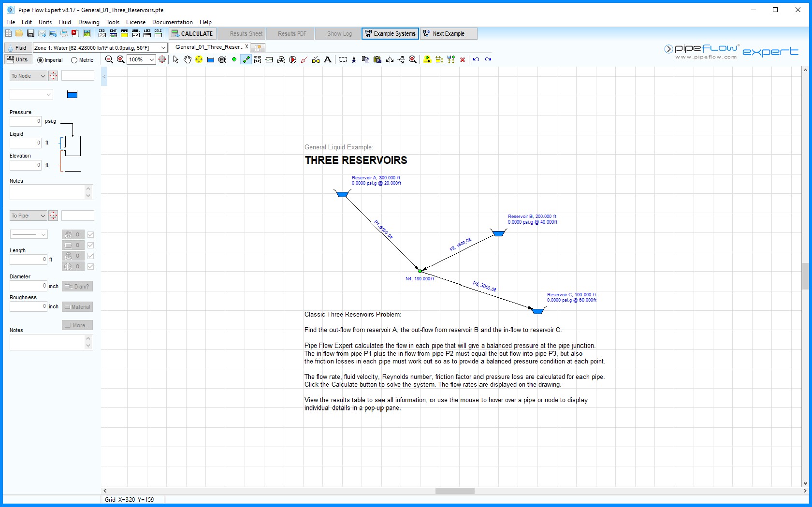Open the EDIT grid icon
812x507 pixels.
click(113, 33)
